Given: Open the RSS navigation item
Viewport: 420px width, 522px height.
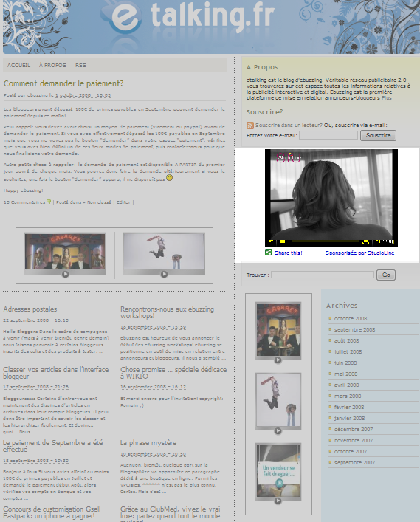Looking at the screenshot, I should coord(80,65).
